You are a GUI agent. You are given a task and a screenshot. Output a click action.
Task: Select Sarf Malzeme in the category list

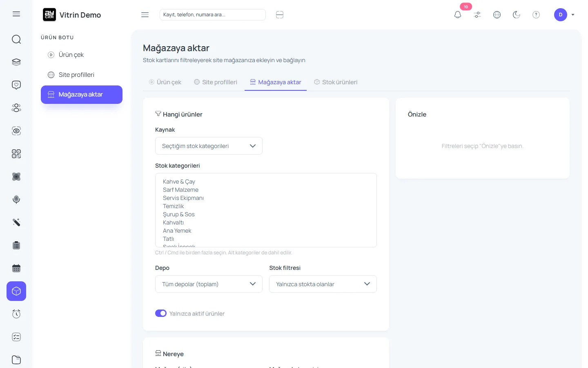(x=180, y=190)
